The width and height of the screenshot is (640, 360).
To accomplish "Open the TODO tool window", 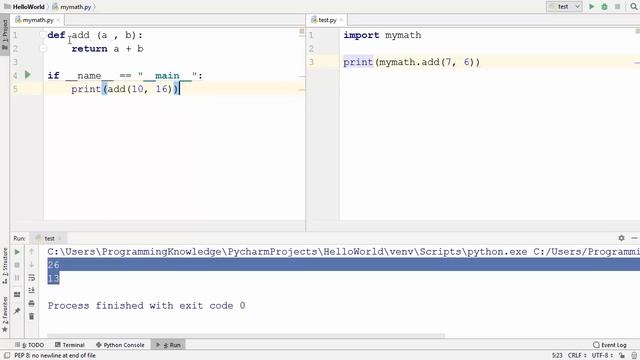I will click(29, 345).
